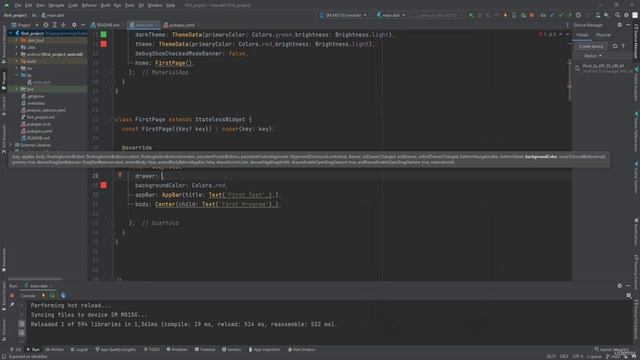Expand the android folder in project tree
The image size is (640, 360).
[x=17, y=54]
